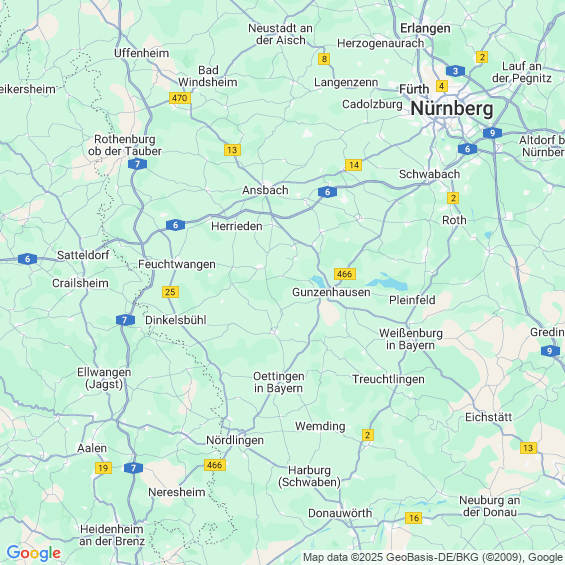
Task: Click the Crailsheim town label
Action: pyautogui.click(x=80, y=283)
